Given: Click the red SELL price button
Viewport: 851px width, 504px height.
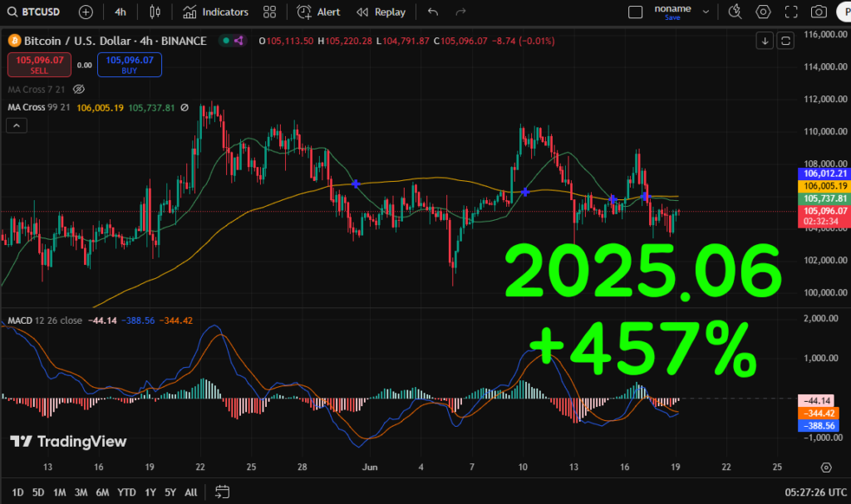Looking at the screenshot, I should click(x=39, y=65).
